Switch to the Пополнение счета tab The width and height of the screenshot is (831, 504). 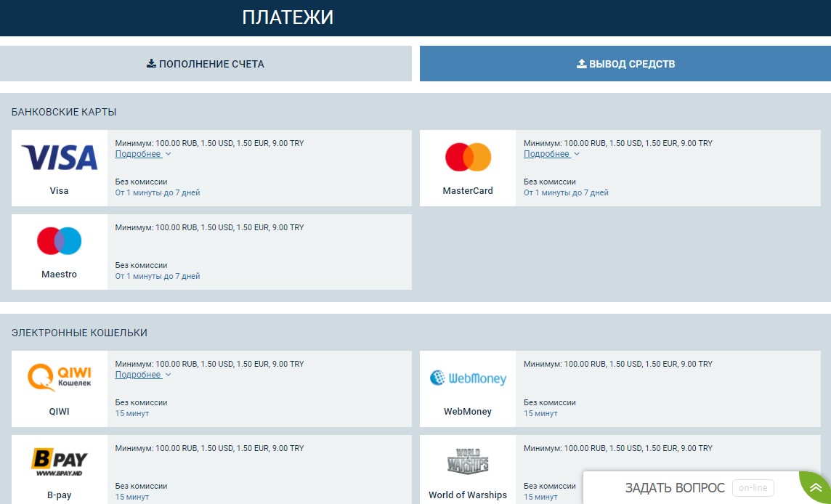coord(206,64)
